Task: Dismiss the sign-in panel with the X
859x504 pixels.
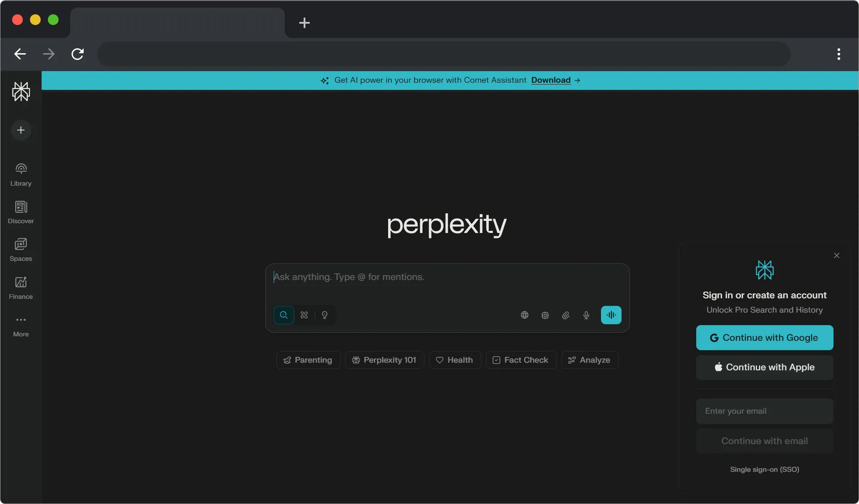Action: pyautogui.click(x=837, y=255)
